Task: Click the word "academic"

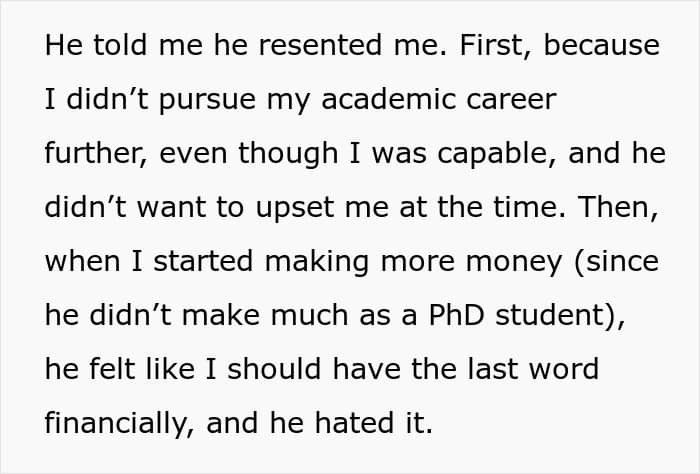Action: [388, 99]
